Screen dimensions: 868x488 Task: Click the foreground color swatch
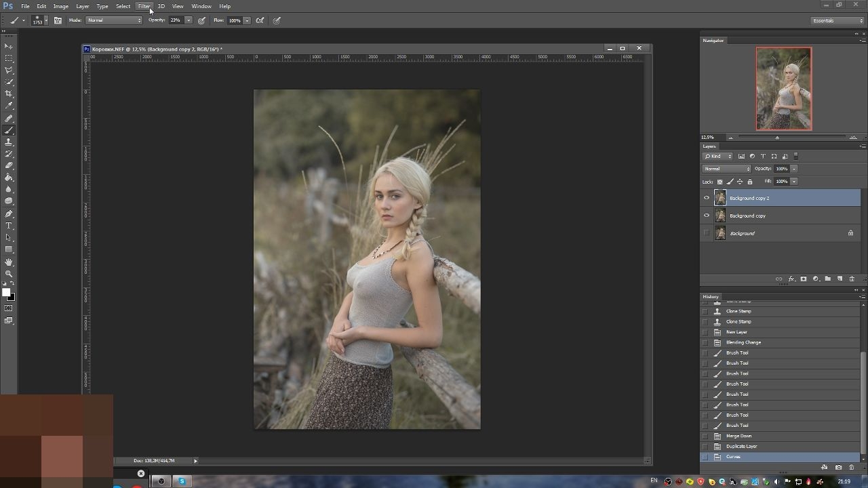coord(6,293)
